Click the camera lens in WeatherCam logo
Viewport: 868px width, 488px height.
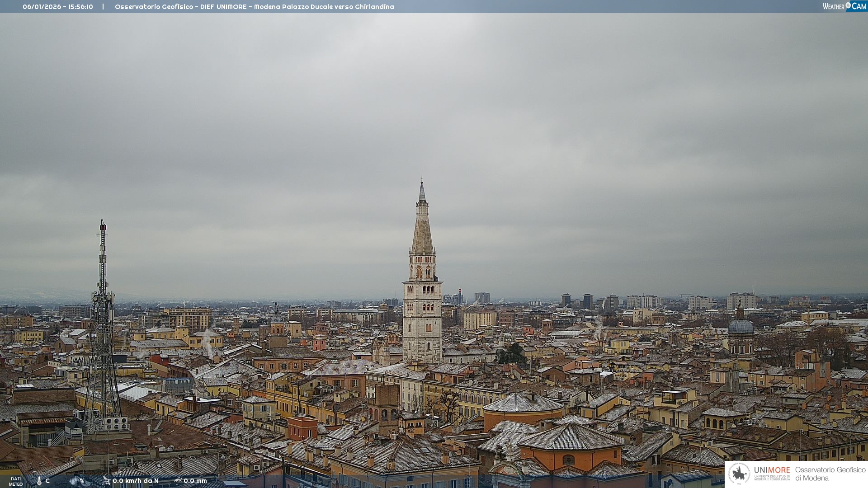[x=848, y=5]
